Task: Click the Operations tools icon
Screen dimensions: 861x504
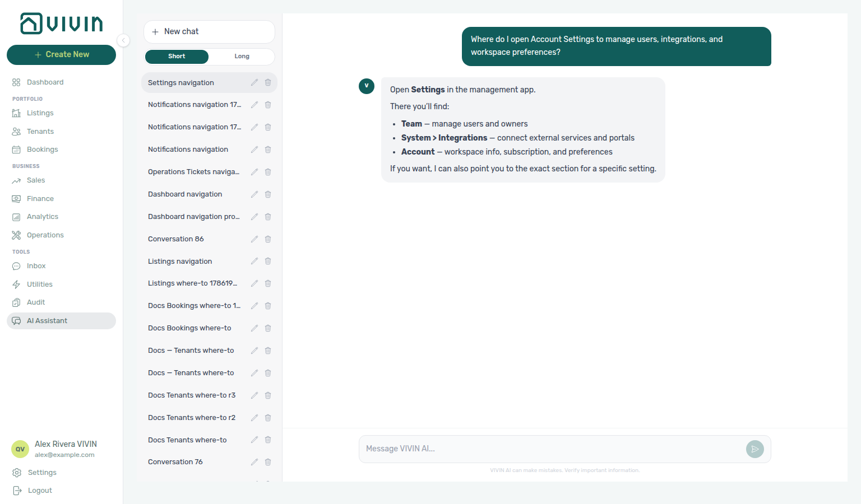Action: pos(16,235)
